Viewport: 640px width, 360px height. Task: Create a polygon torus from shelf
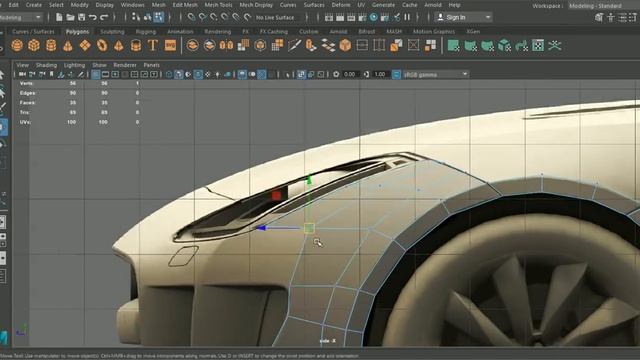click(102, 45)
